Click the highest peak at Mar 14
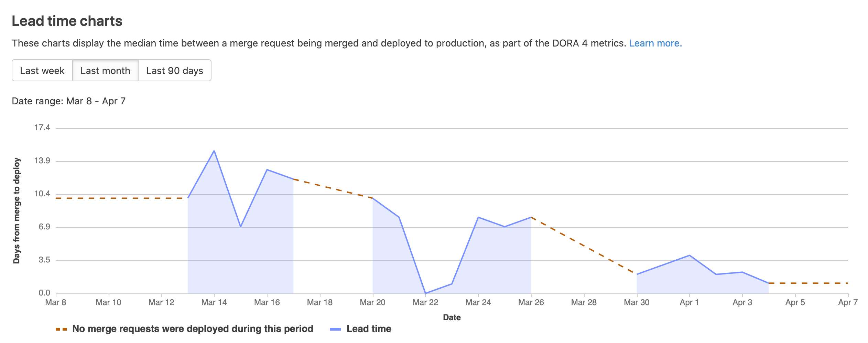868x343 pixels. click(214, 151)
